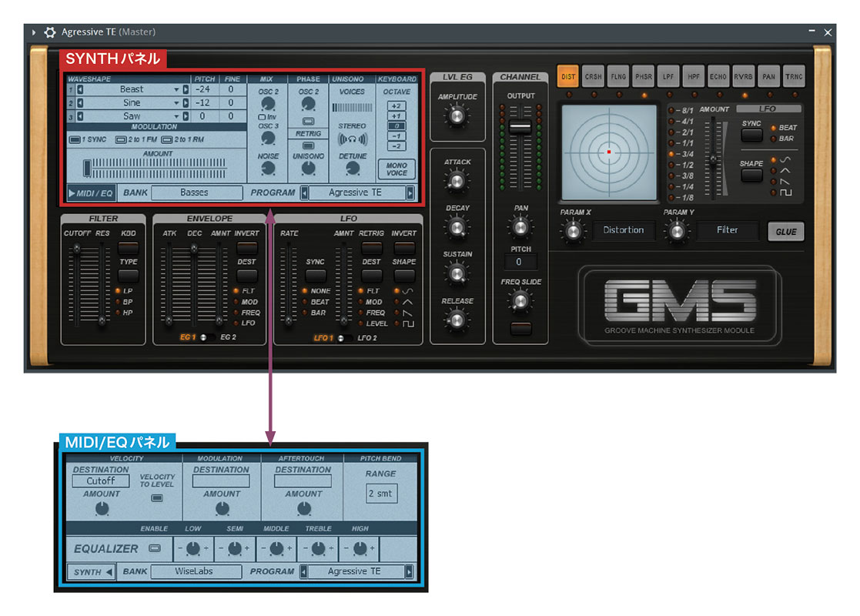Click the XY pad target display

click(609, 152)
